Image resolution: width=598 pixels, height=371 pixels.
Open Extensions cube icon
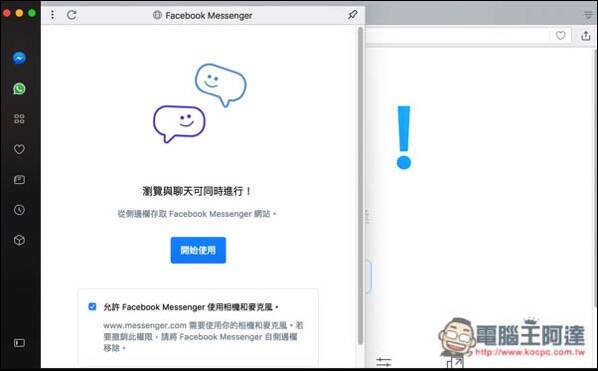point(19,240)
